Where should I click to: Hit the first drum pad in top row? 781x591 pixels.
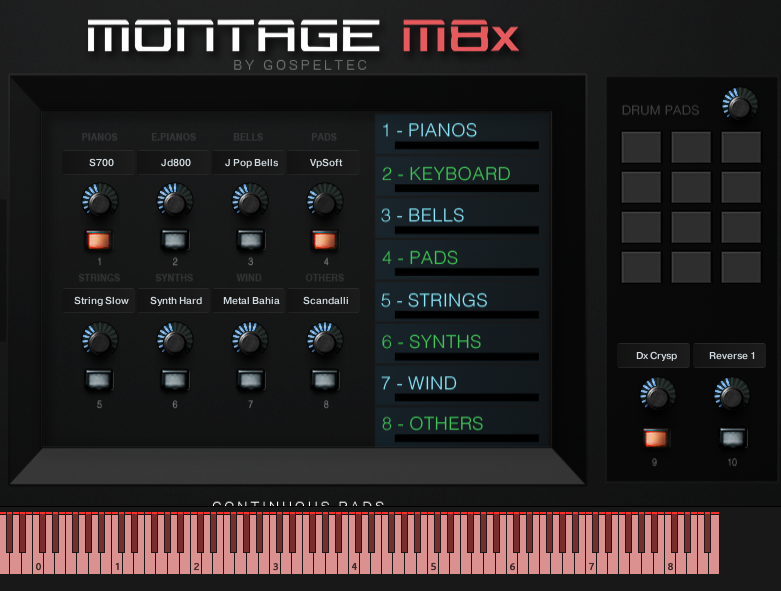coord(641,147)
